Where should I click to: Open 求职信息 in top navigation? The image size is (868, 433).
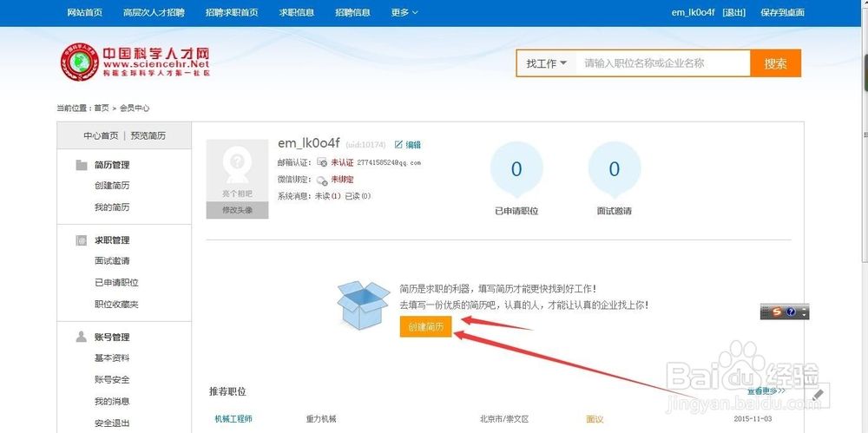(x=297, y=12)
